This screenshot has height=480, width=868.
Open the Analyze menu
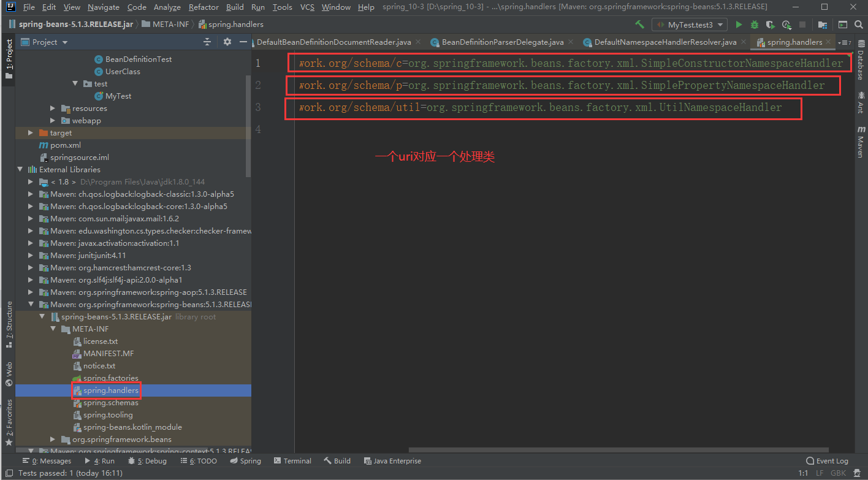coord(167,7)
